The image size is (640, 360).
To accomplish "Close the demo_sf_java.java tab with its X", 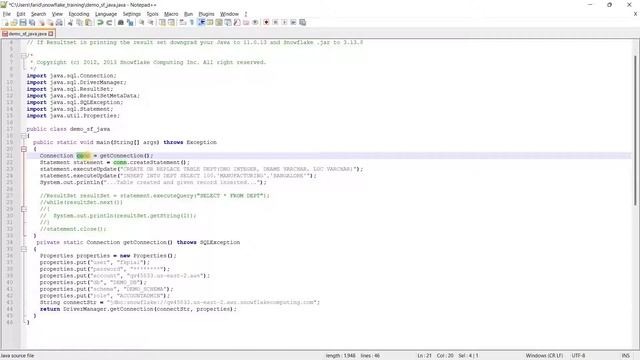I will click(51, 33).
